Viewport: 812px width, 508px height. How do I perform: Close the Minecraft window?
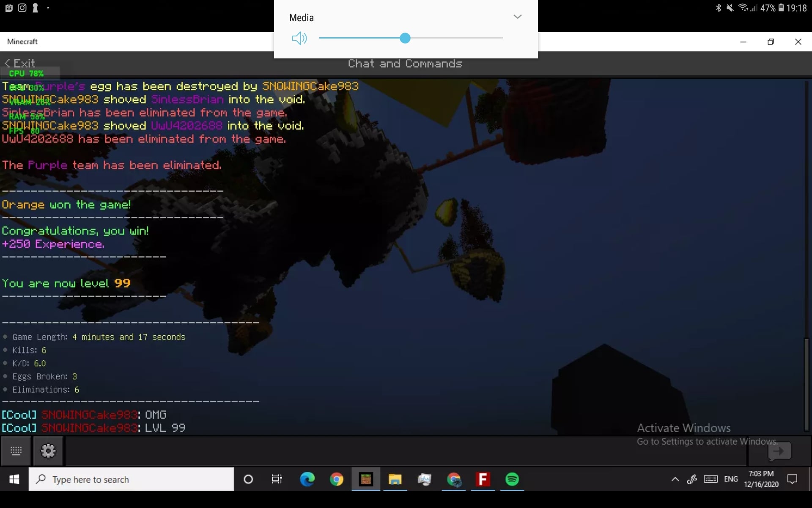pyautogui.click(x=798, y=41)
